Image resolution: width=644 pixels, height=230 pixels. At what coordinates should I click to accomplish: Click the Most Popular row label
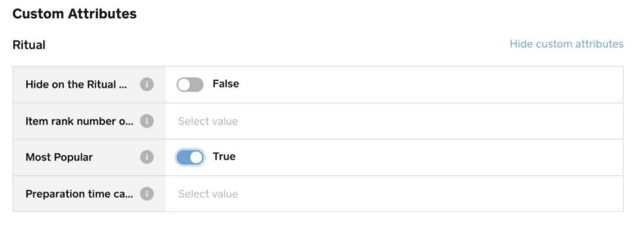pyautogui.click(x=59, y=157)
